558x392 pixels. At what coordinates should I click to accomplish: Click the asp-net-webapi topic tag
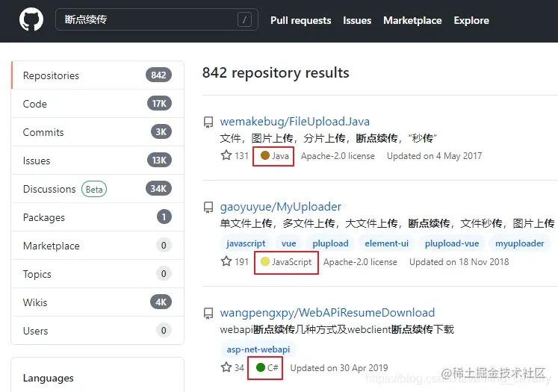[x=258, y=349]
